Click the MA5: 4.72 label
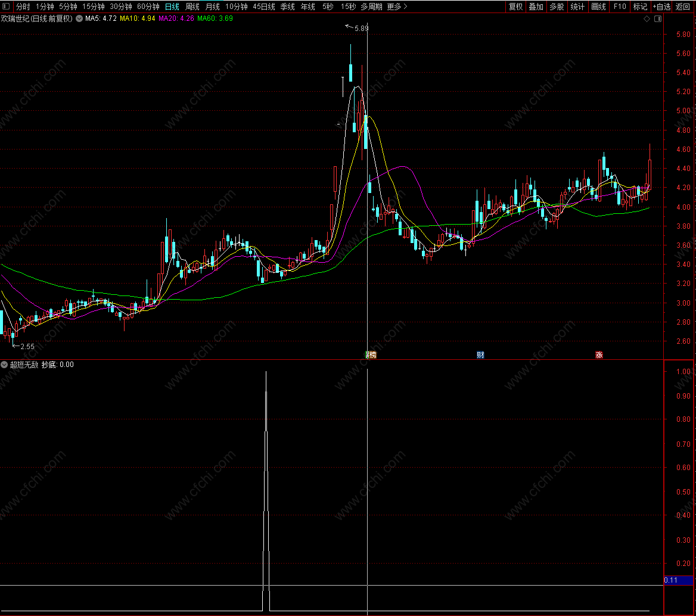Screen dimensions: 696x616 pyautogui.click(x=101, y=18)
